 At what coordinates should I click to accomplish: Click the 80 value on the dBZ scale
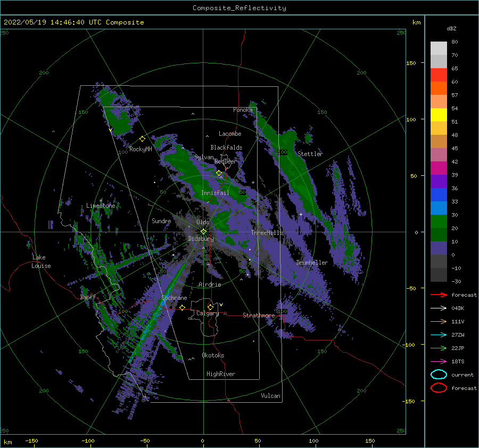click(455, 42)
